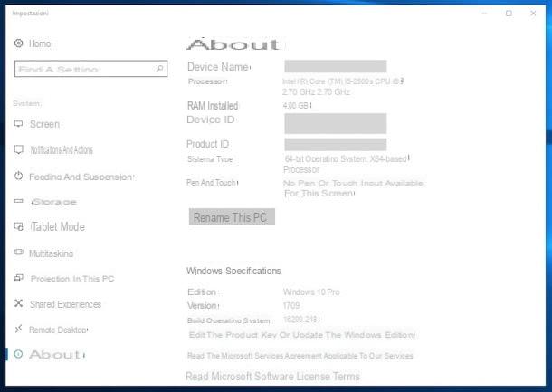Click the Home gear icon

pos(19,43)
